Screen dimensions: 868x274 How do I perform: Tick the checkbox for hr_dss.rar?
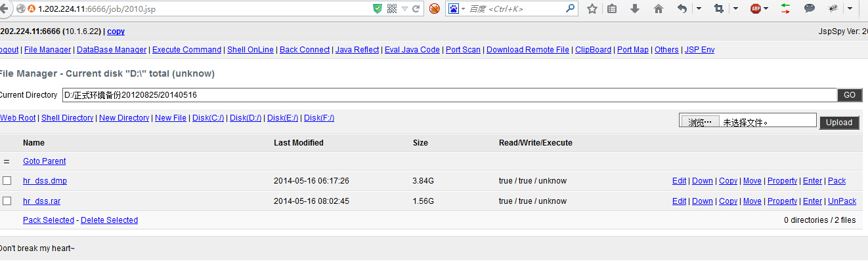[x=7, y=201]
